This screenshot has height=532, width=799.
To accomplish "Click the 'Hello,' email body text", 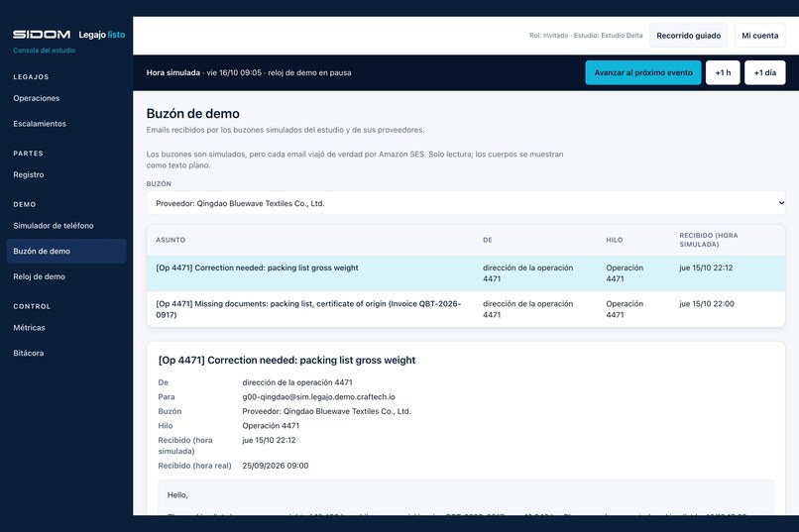I will pos(177,494).
